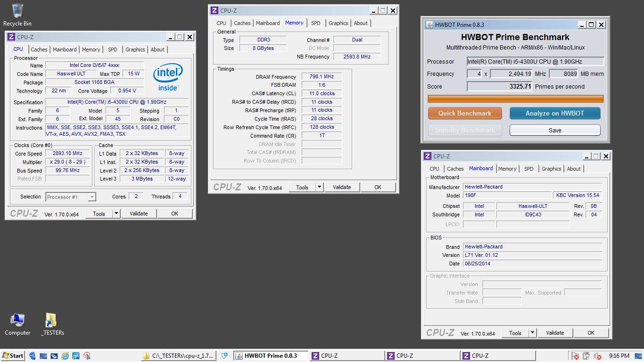Image resolution: width=644 pixels, height=362 pixels.
Task: Open the Tools dropdown arrow in CPU window
Action: click(116, 214)
